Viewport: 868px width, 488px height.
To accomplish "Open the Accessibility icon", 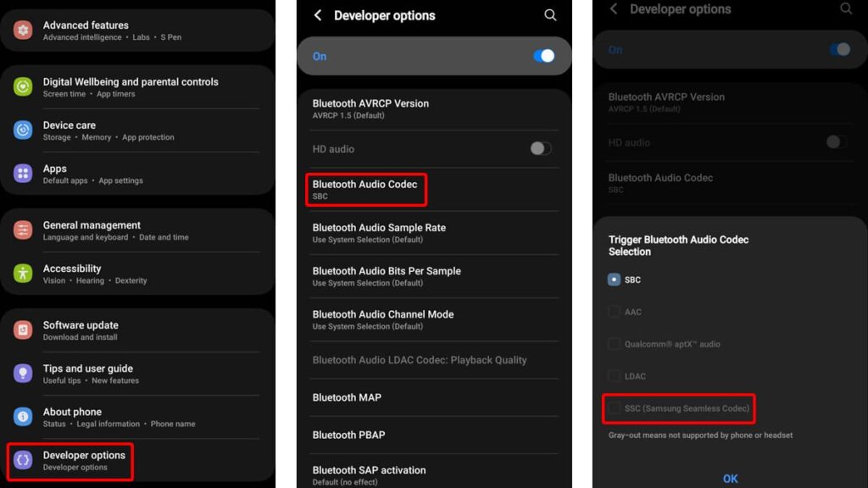I will click(x=23, y=274).
